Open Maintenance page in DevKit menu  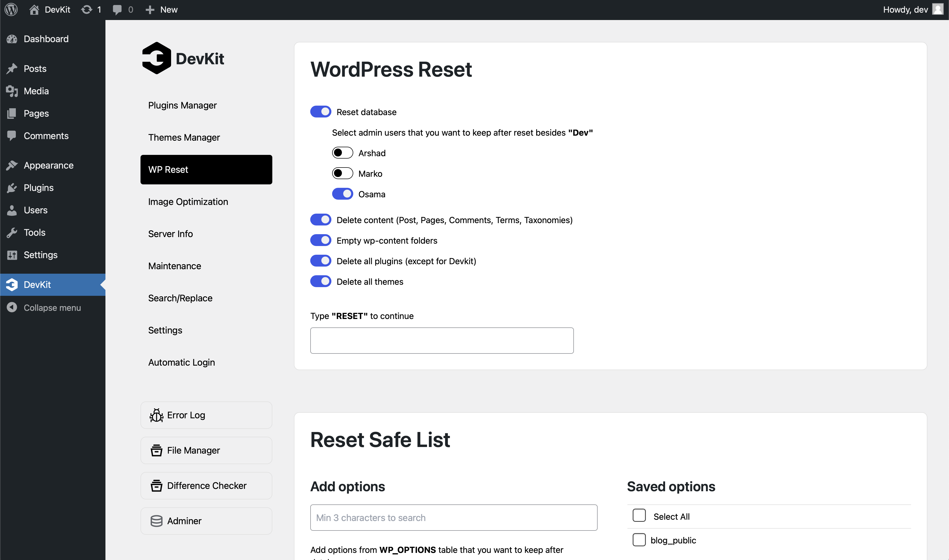(206, 266)
